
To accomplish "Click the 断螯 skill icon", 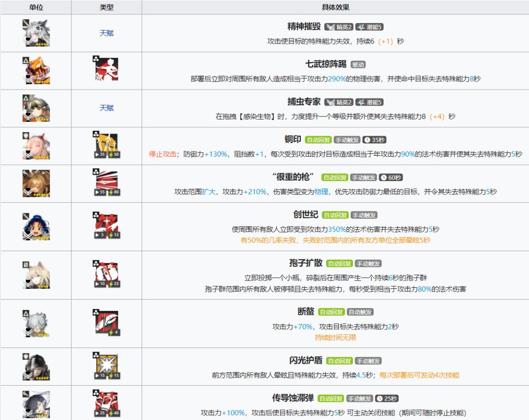I will (x=106, y=322).
